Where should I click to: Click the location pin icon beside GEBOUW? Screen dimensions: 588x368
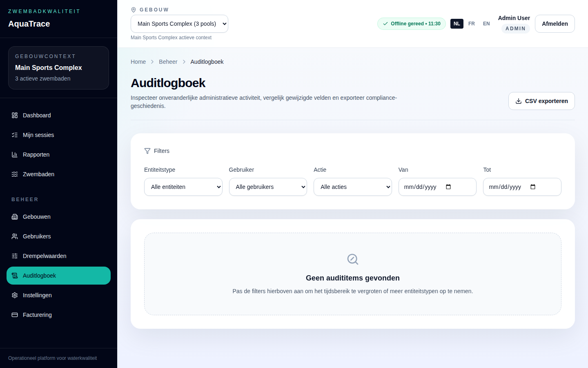[x=134, y=10]
